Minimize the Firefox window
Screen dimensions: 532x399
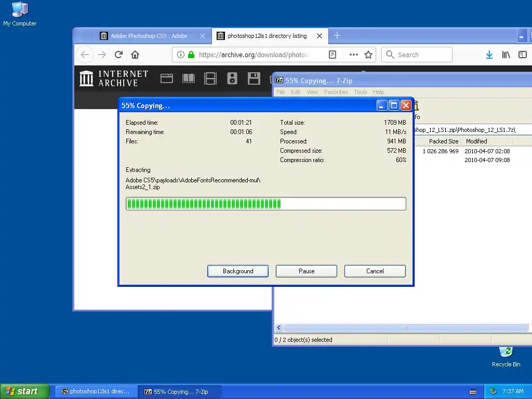point(522,36)
